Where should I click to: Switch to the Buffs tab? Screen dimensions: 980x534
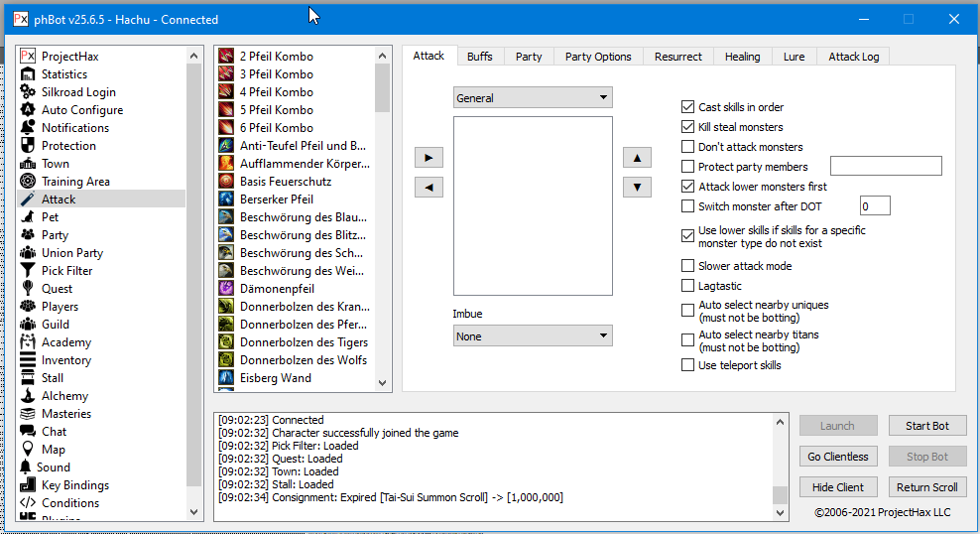click(479, 57)
